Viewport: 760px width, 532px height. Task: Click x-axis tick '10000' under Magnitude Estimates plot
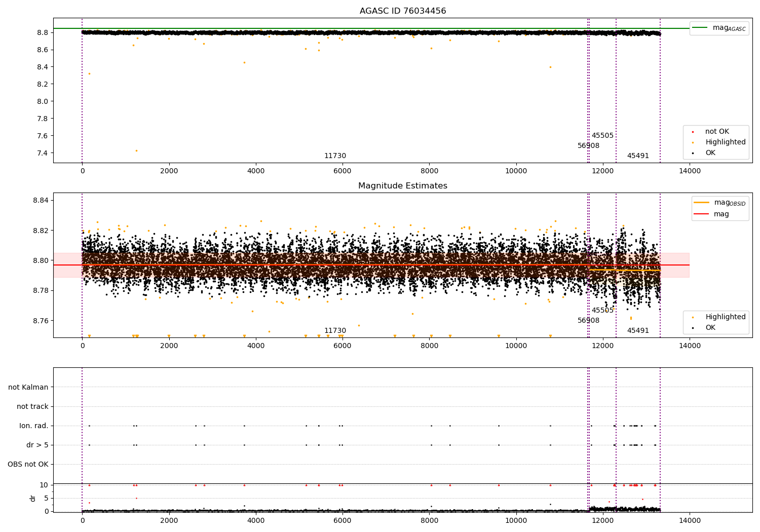point(516,346)
